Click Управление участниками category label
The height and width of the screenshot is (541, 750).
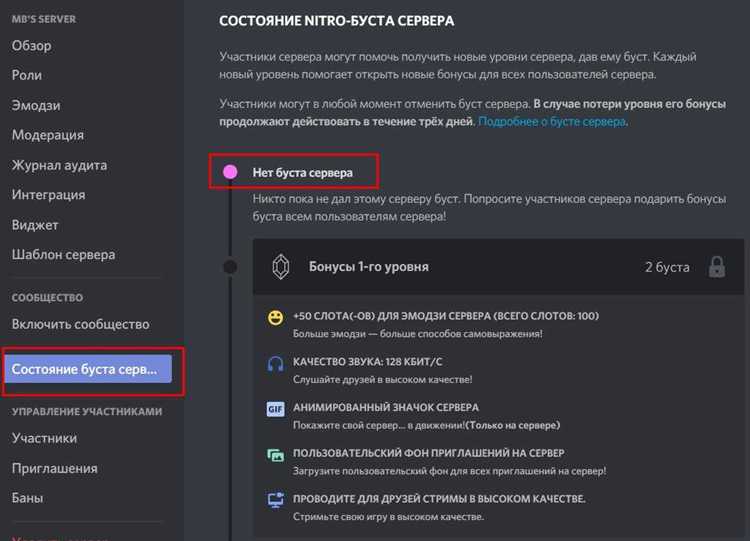[87, 412]
